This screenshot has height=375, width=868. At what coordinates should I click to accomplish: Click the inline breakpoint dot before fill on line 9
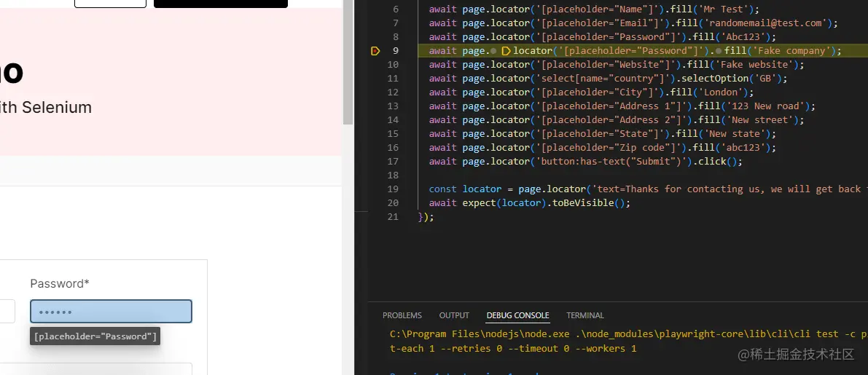click(719, 51)
